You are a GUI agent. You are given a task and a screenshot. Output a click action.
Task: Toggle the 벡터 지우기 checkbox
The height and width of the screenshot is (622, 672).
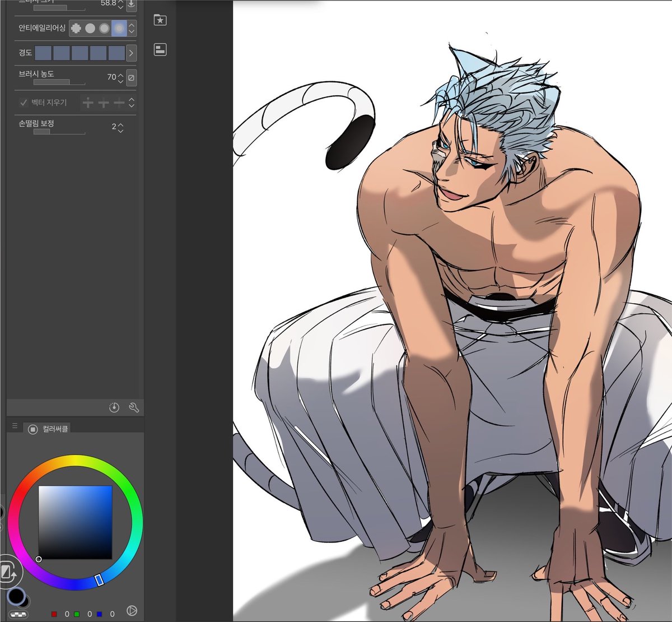(24, 103)
